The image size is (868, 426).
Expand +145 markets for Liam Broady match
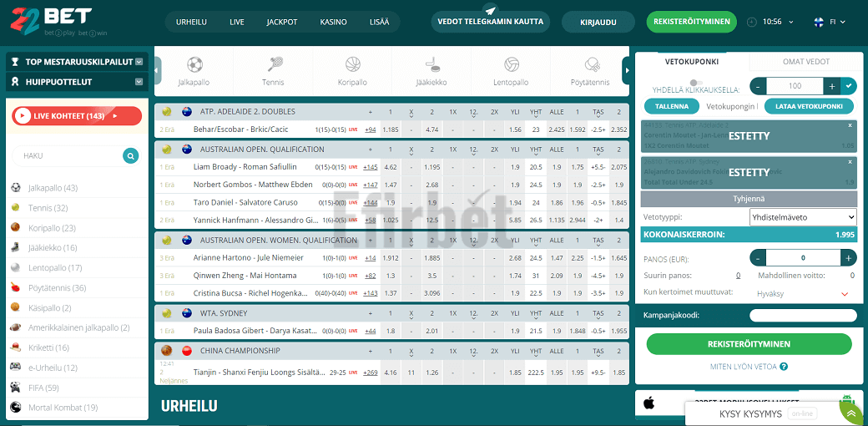tap(371, 167)
